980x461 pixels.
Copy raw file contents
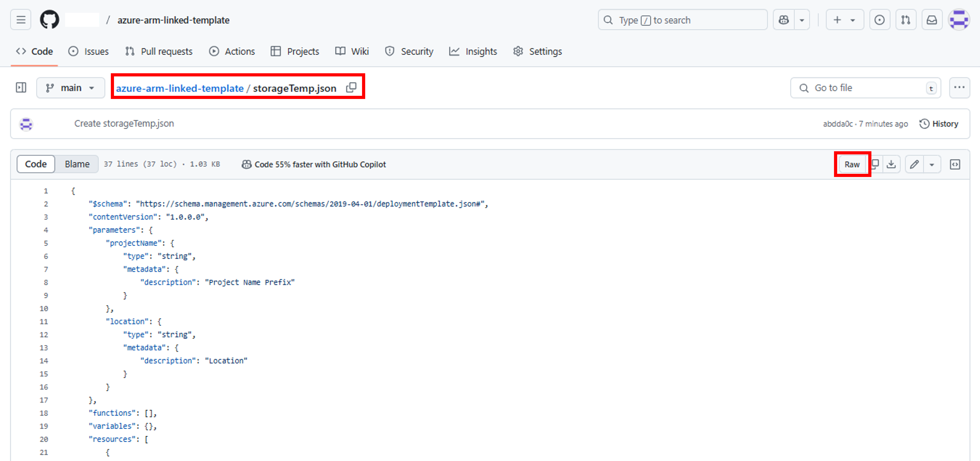pos(875,164)
